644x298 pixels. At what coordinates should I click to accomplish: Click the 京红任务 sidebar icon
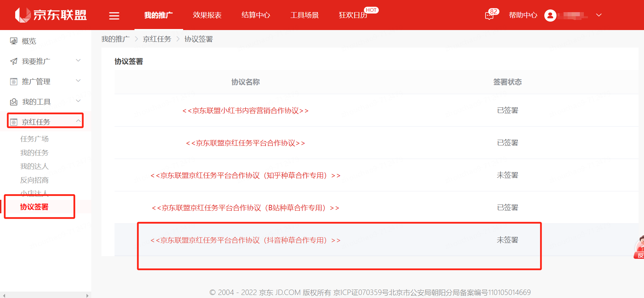pos(14,122)
